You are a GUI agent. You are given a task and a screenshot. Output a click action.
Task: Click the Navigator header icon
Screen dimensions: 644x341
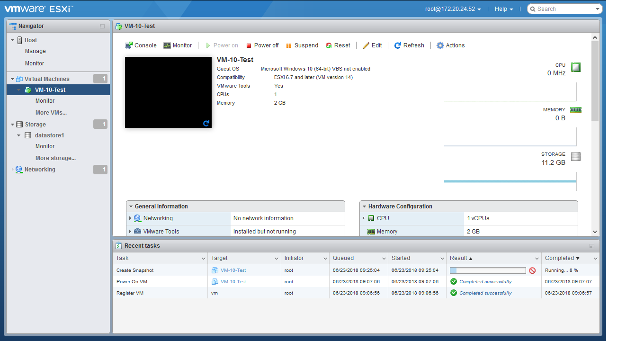(x=13, y=26)
